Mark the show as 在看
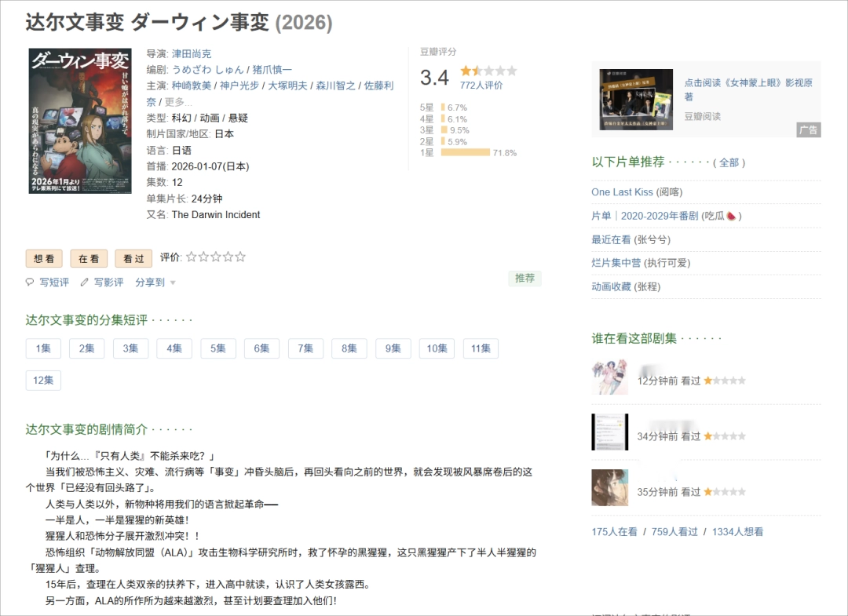 [89, 258]
